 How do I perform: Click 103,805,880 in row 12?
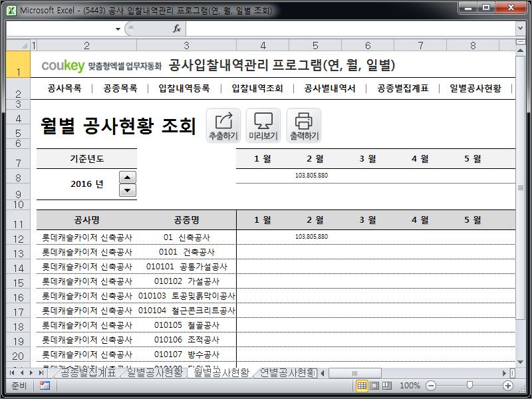(x=311, y=237)
